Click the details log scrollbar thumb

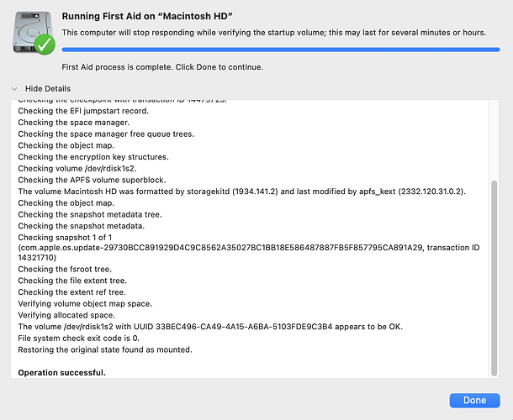(494, 278)
